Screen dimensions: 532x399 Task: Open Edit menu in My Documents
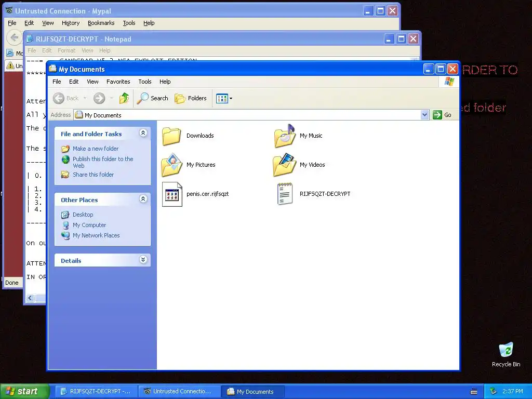(x=74, y=82)
